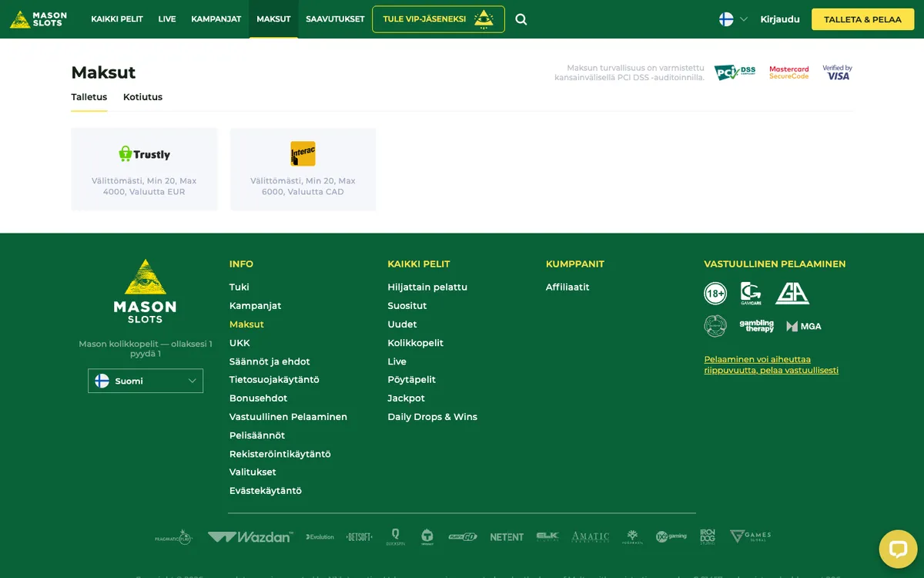
Task: Open Uudet footer link
Action: click(402, 324)
